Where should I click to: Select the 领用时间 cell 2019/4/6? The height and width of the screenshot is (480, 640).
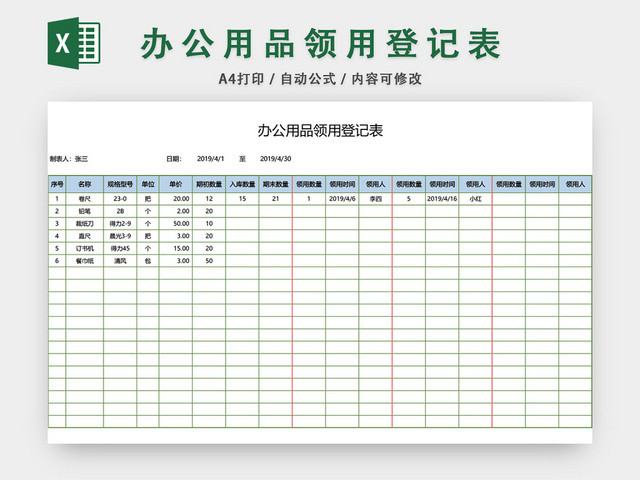342,199
